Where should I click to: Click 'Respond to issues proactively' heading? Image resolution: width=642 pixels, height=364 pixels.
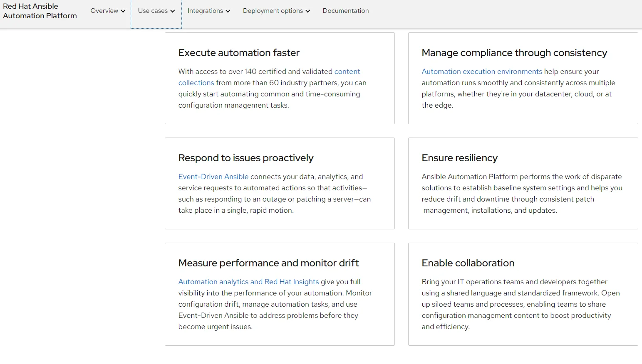click(x=246, y=158)
